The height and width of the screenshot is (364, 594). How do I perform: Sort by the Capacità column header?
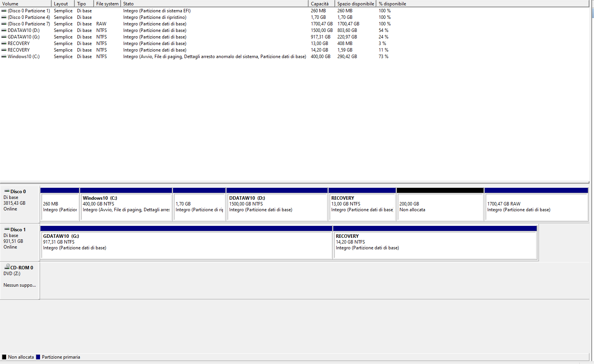(322, 3)
